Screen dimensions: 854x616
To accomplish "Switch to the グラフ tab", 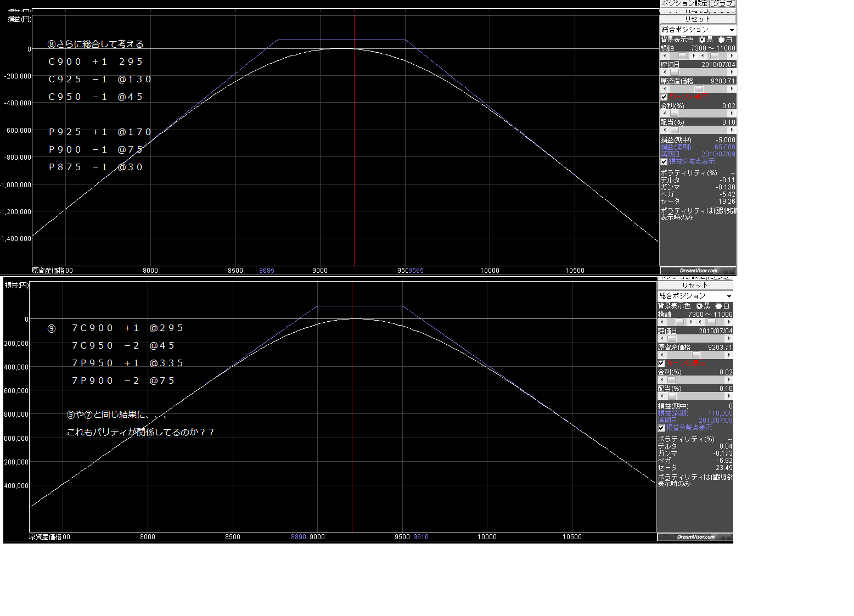I will 722,3.
